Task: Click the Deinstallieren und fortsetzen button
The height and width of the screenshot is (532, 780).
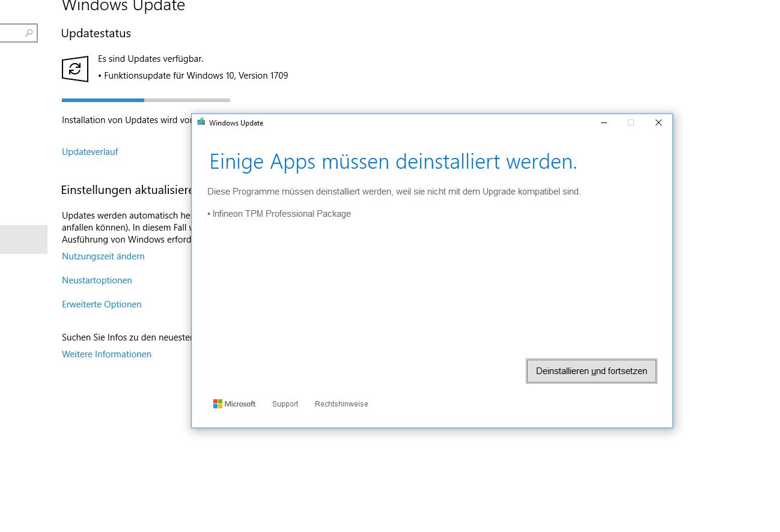Action: click(x=591, y=371)
